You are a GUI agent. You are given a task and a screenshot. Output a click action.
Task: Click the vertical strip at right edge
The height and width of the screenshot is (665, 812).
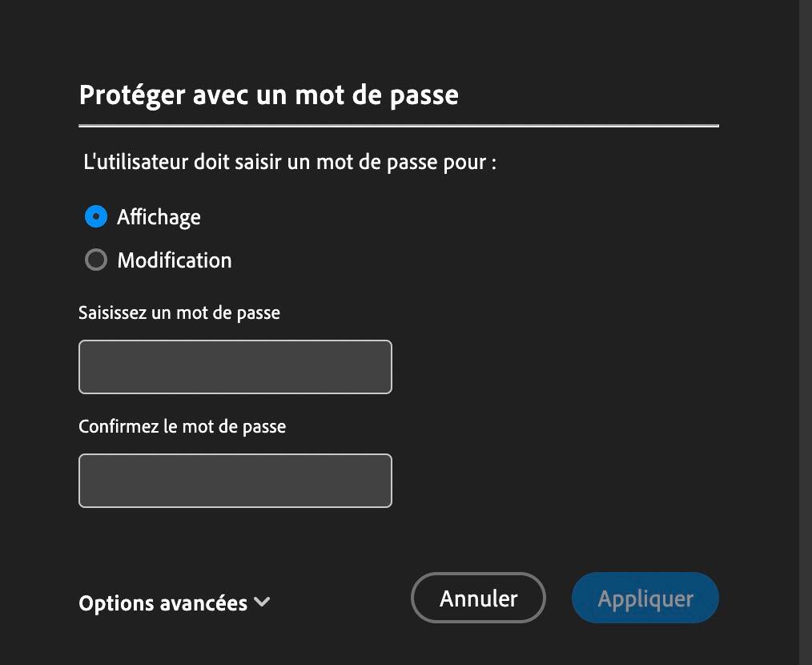click(805, 332)
